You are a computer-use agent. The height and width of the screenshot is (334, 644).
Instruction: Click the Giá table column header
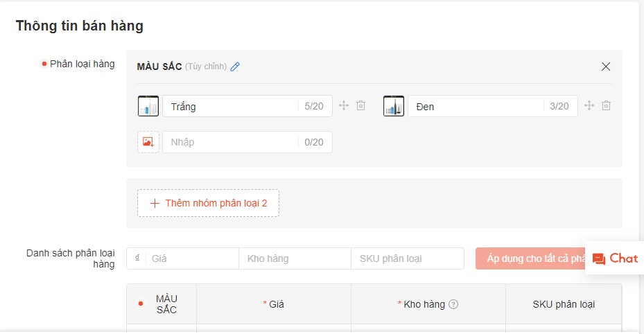(x=274, y=304)
